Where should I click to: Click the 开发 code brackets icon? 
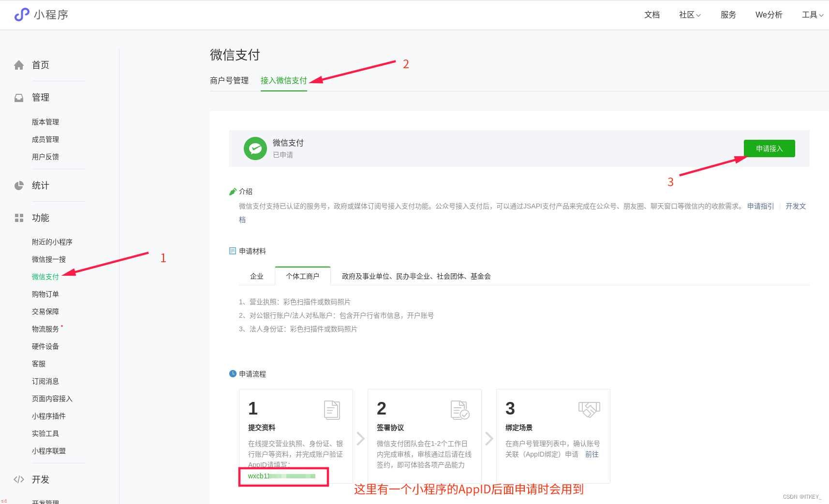[19, 479]
